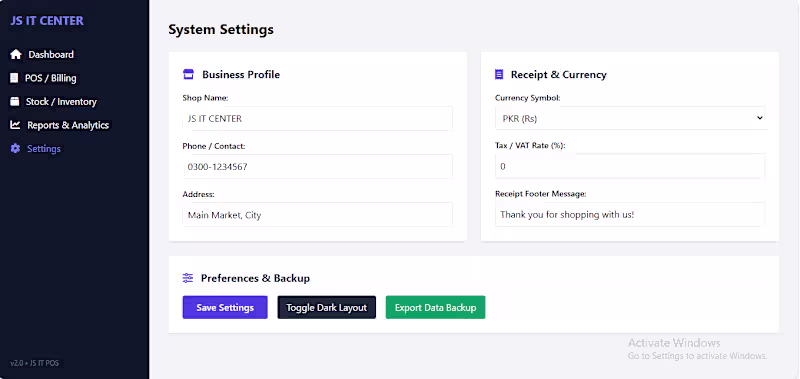Click the 'v2.0 • JS IT POS' version text
The image size is (800, 379).
click(35, 363)
